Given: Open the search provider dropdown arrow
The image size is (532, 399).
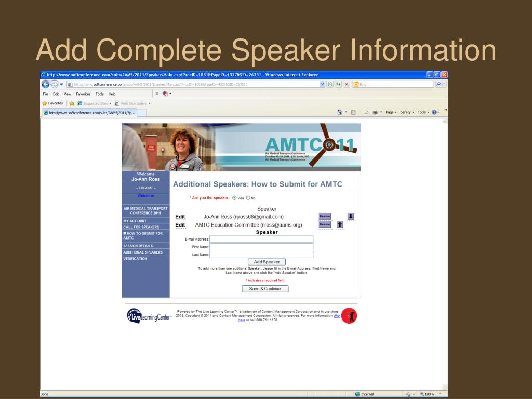Looking at the screenshot, I should (x=444, y=84).
